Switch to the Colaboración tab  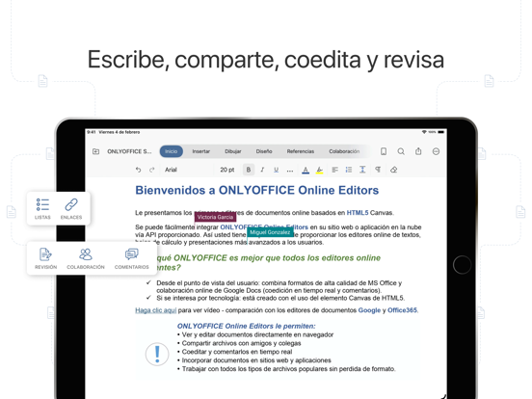[344, 151]
